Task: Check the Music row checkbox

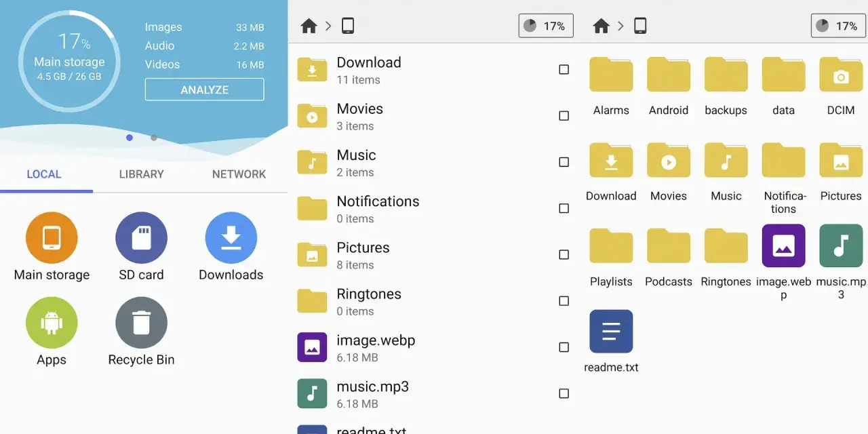Action: point(564,162)
